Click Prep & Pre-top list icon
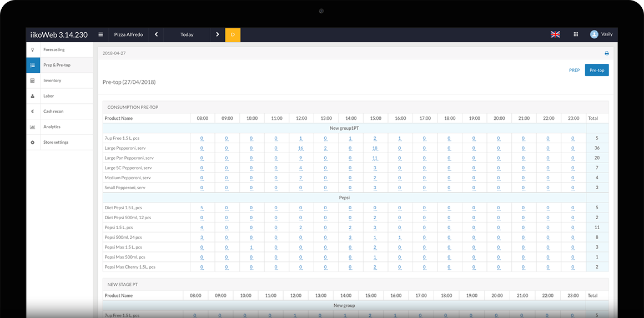644x318 pixels. click(x=32, y=65)
